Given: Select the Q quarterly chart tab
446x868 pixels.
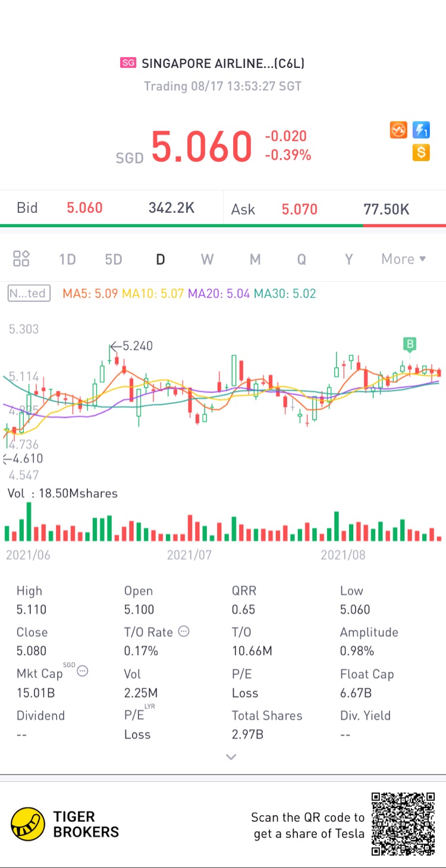Looking at the screenshot, I should (301, 259).
